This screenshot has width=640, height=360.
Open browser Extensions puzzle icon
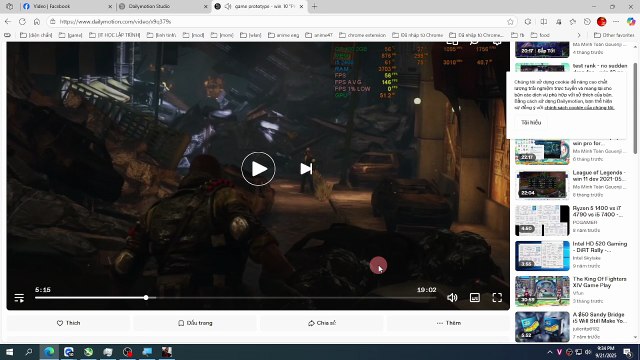[528, 22]
